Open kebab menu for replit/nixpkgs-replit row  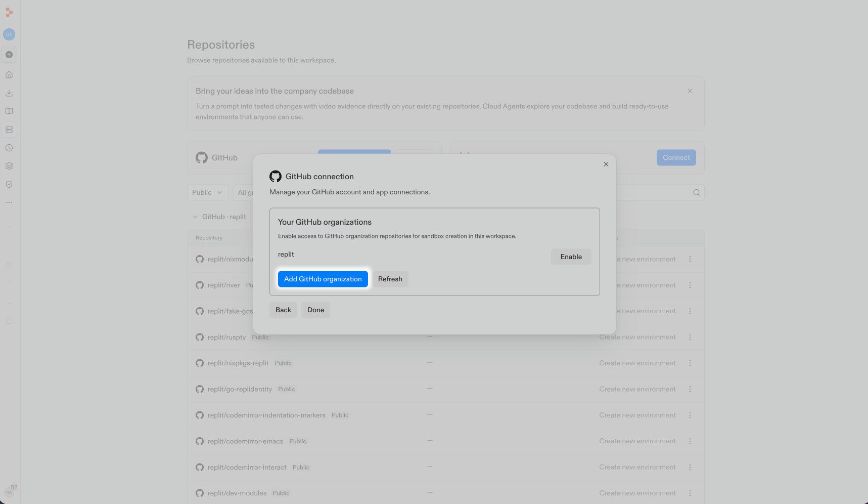[690, 363]
